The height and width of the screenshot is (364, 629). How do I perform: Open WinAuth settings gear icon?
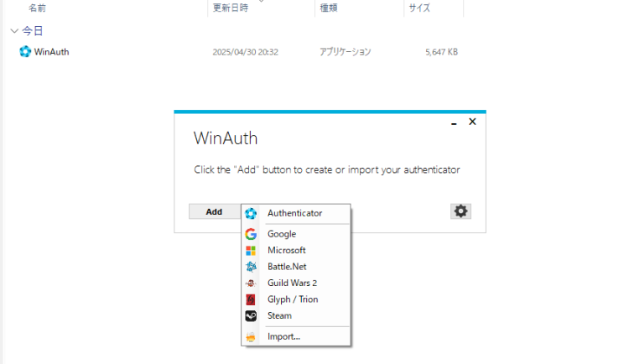click(460, 211)
